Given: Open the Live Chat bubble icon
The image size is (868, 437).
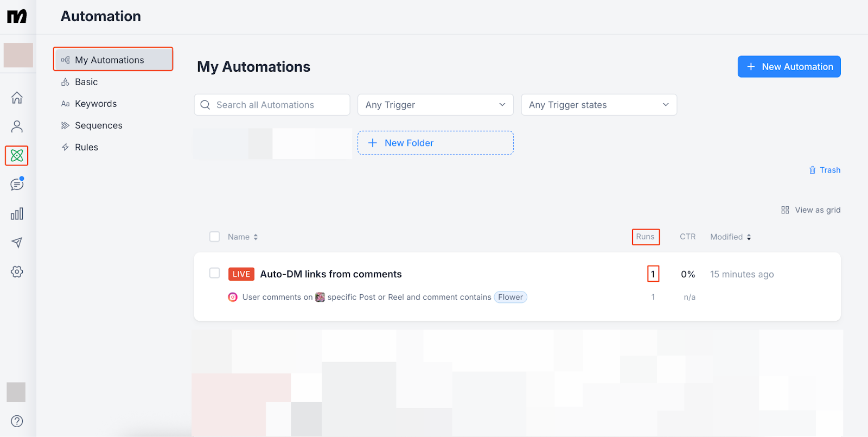Looking at the screenshot, I should click(17, 185).
